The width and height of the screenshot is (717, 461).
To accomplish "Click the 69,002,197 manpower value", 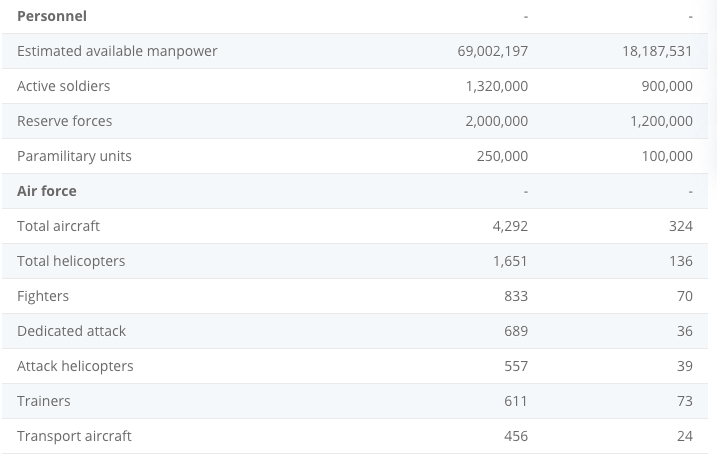I will (492, 51).
